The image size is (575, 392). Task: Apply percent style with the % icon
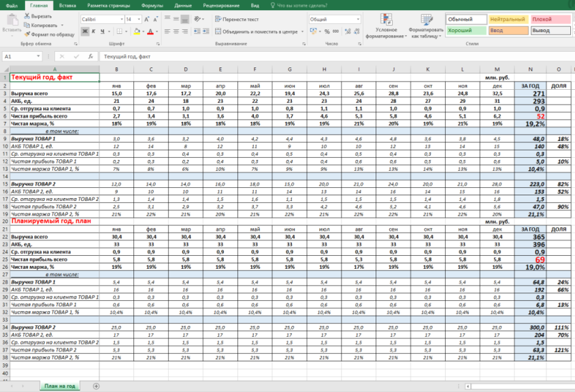click(327, 31)
